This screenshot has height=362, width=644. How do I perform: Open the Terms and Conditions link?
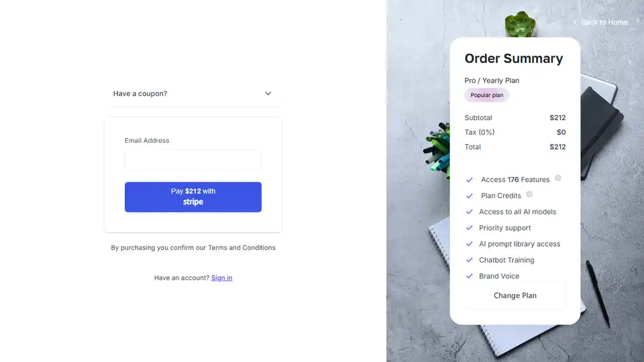tap(241, 247)
